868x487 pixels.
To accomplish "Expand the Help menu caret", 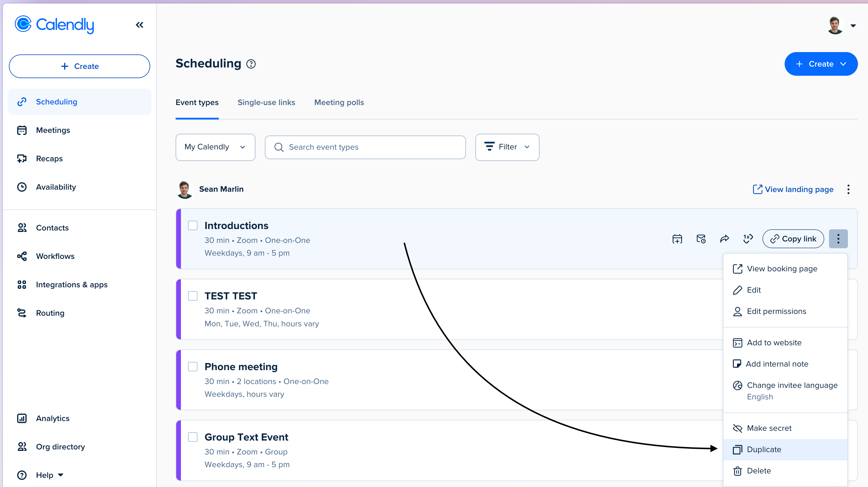I will click(61, 475).
